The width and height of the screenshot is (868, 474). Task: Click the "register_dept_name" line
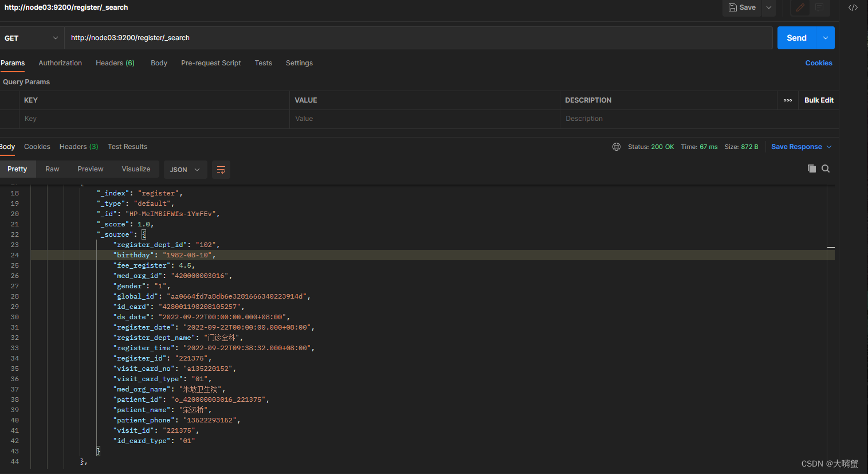point(178,338)
